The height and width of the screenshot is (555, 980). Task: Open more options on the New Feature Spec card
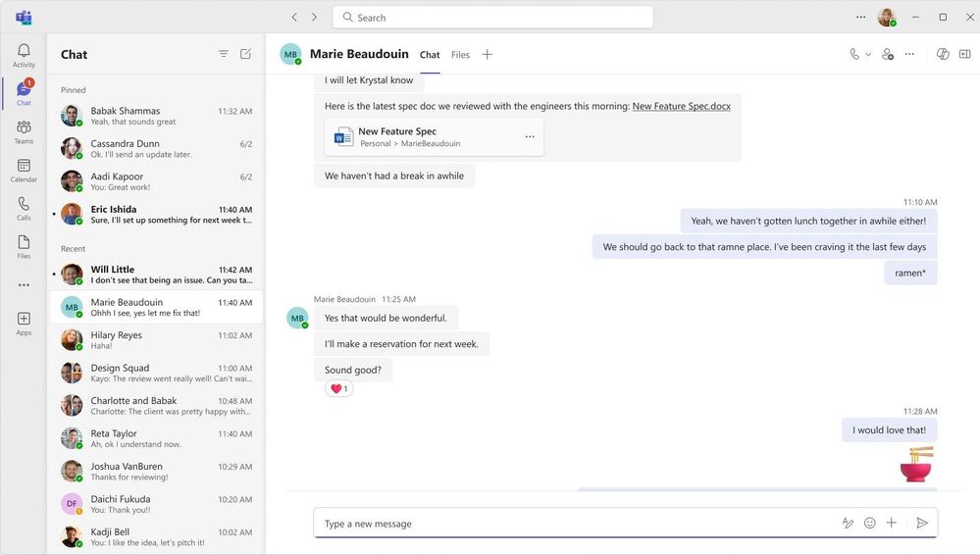coord(530,136)
